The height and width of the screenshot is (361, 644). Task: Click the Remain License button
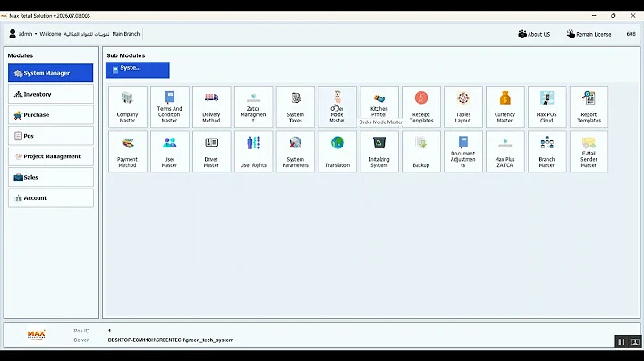(x=589, y=35)
